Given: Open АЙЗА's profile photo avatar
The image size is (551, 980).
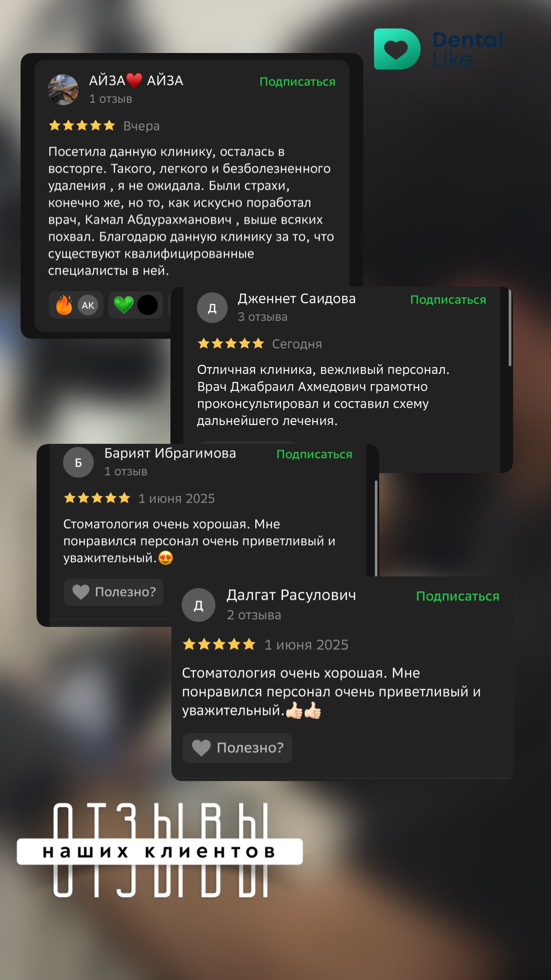Looking at the screenshot, I should (64, 90).
